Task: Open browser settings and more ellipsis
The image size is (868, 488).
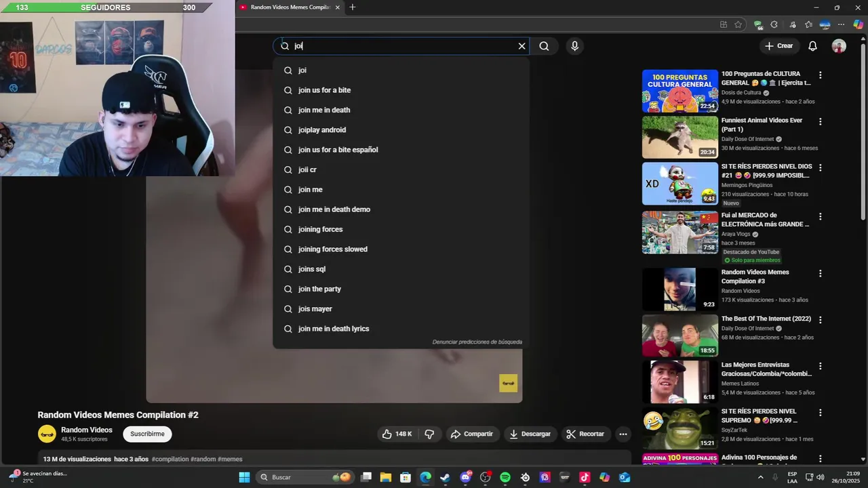Action: (842, 24)
